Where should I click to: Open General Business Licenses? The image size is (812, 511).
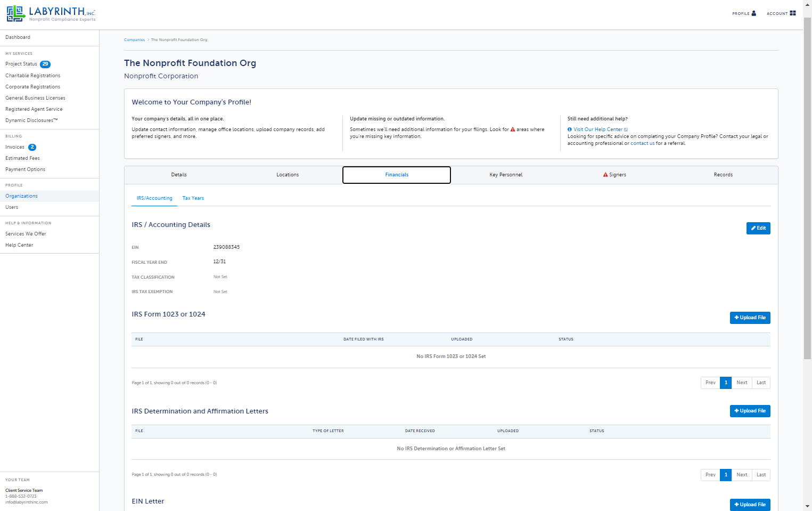coord(35,98)
